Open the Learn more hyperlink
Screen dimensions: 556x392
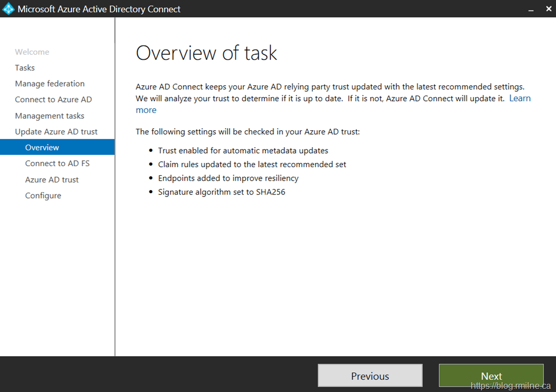(519, 98)
